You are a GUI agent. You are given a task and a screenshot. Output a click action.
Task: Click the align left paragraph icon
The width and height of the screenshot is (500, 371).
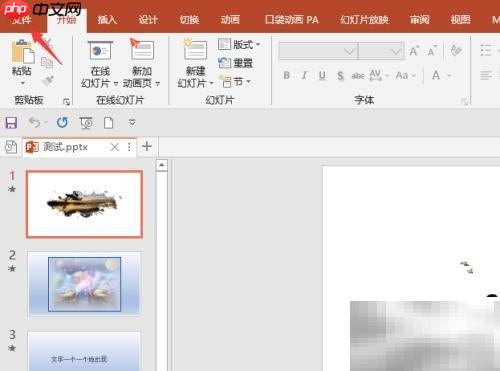tap(486, 75)
